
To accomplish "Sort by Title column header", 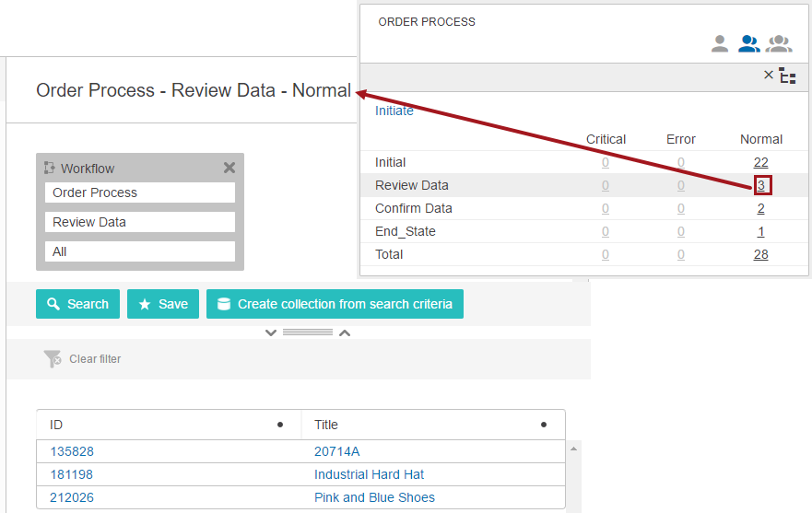I will (325, 425).
